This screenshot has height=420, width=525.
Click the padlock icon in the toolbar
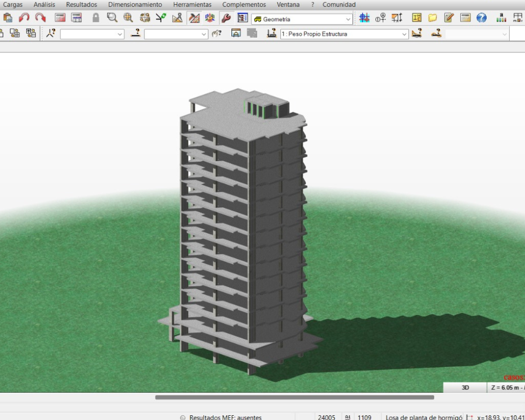coord(96,18)
